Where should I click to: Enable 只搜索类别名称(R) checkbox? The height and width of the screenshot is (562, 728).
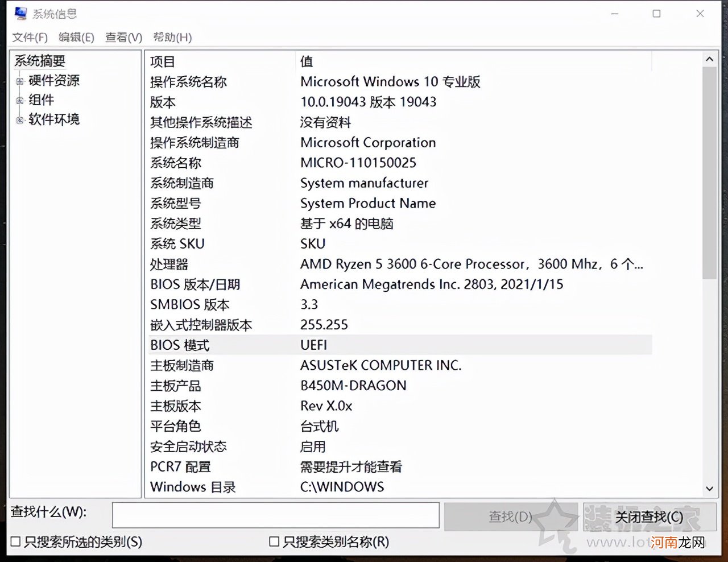[x=274, y=542]
